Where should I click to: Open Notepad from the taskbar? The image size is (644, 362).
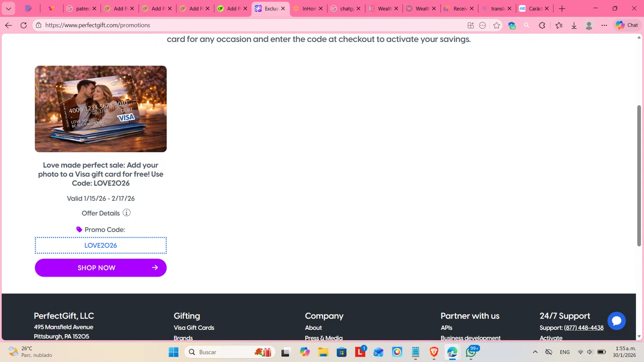click(x=416, y=352)
